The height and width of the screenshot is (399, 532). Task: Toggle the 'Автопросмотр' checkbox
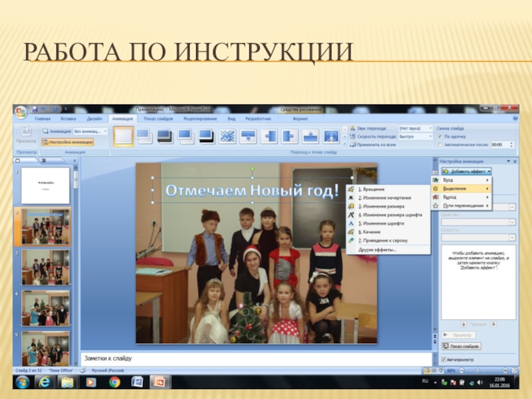click(x=444, y=359)
